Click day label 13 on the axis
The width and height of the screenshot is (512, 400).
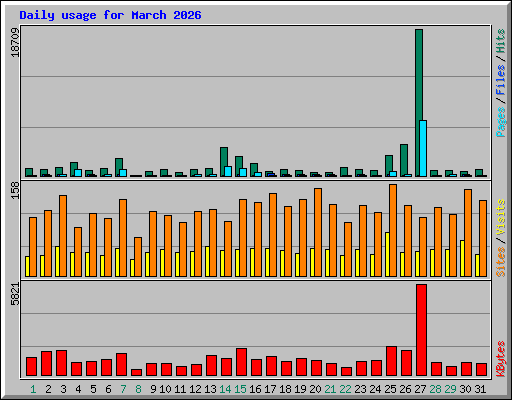click(x=210, y=389)
